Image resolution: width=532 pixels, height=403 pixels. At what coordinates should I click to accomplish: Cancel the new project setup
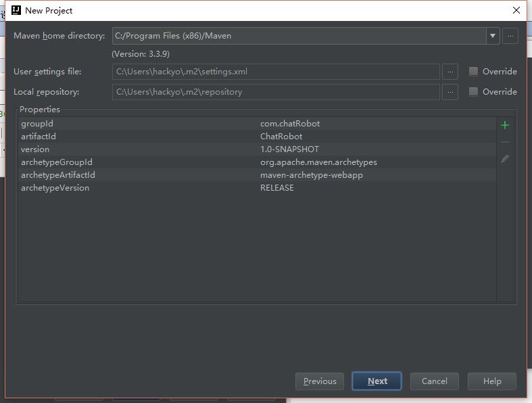click(x=434, y=381)
